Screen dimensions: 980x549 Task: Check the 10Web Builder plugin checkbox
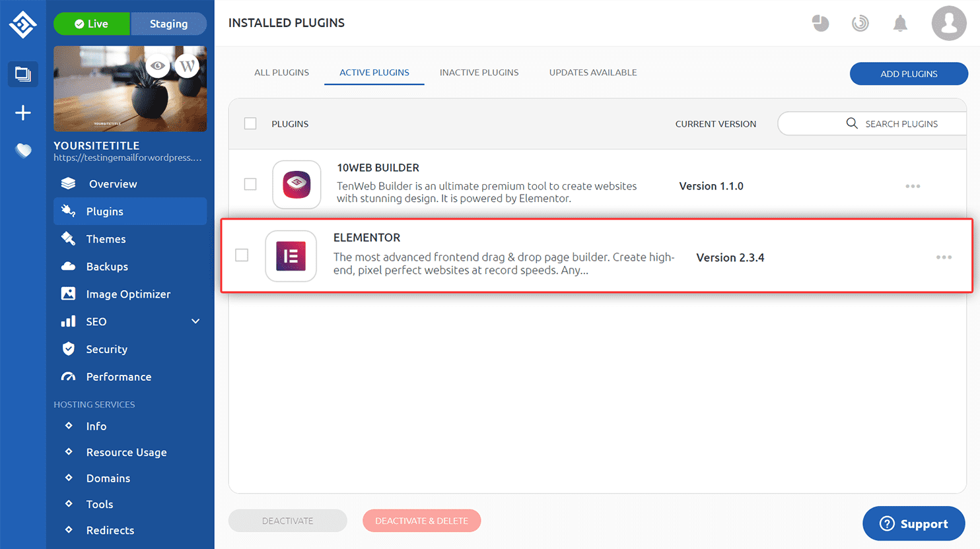click(x=250, y=184)
